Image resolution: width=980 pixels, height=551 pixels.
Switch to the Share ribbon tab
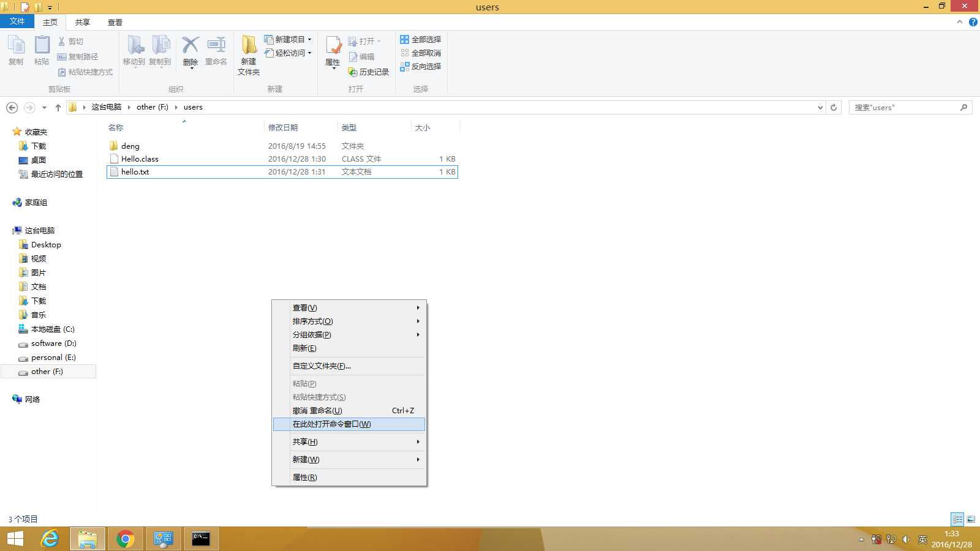pos(83,22)
